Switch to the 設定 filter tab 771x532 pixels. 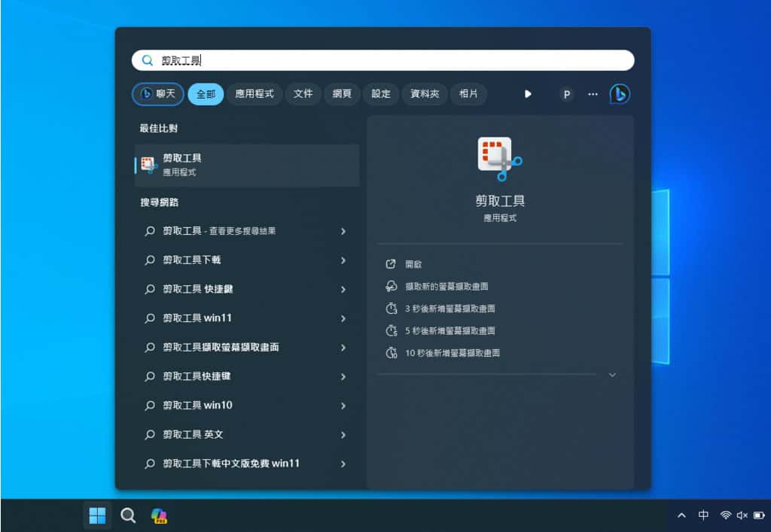[380, 94]
